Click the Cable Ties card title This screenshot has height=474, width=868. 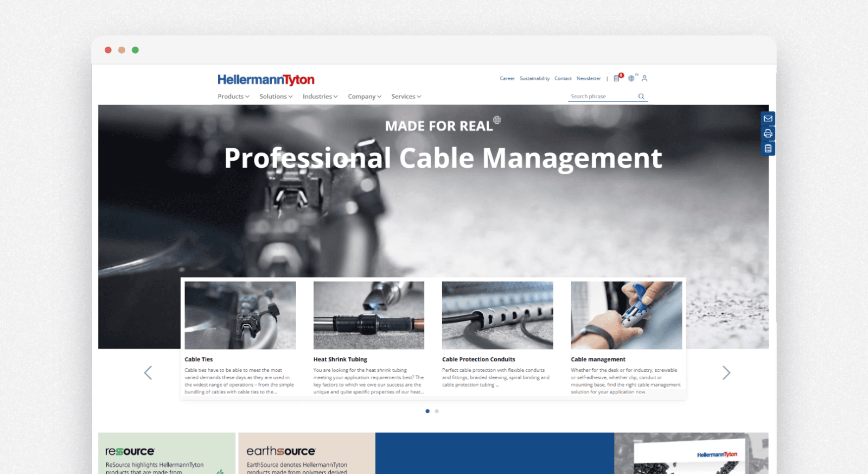[199, 359]
